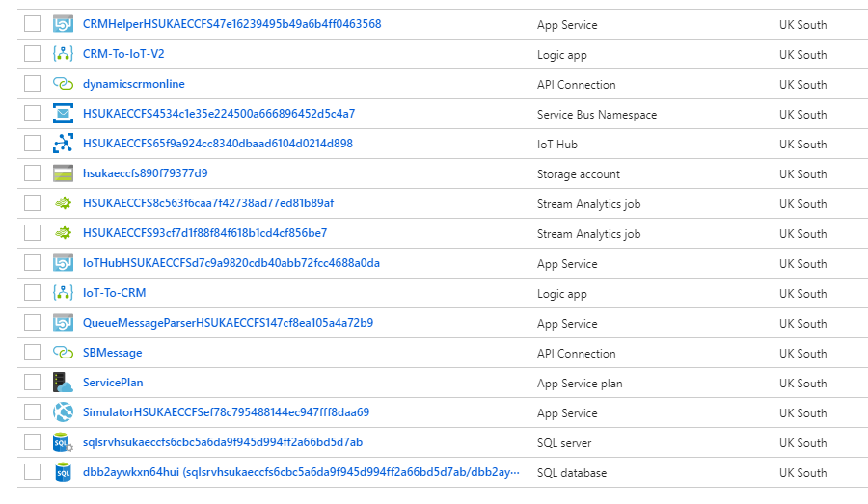This screenshot has height=504, width=868.
Task: Click the API Connection icon beside SBMessage
Action: coord(63,353)
